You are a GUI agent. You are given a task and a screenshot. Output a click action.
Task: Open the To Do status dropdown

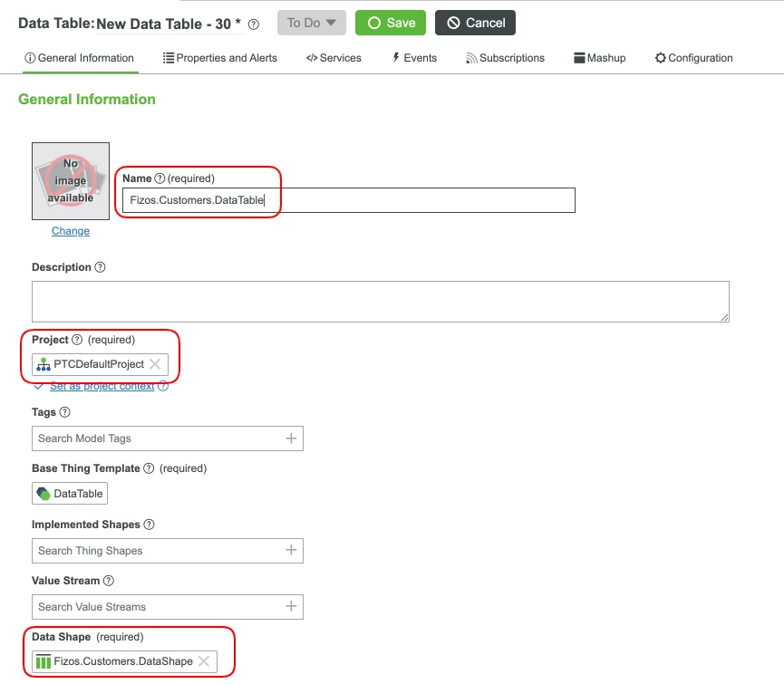311,23
